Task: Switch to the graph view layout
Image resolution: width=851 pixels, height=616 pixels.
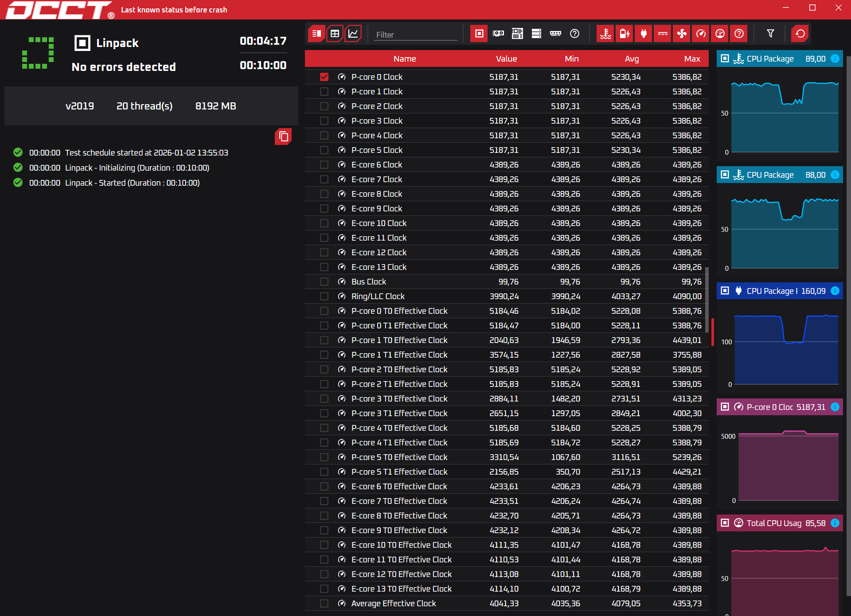Action: pos(353,34)
